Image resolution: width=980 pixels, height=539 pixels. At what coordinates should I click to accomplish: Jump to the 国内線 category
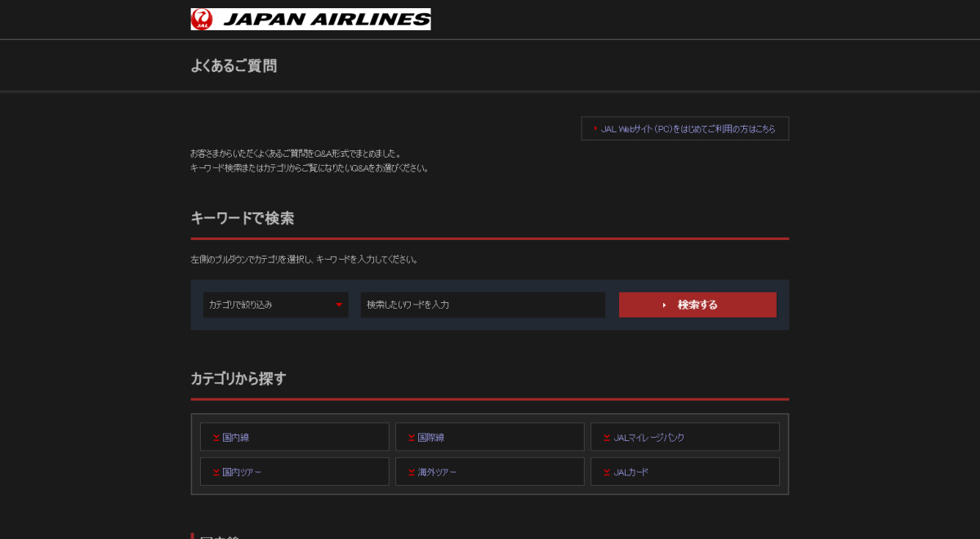coord(295,437)
